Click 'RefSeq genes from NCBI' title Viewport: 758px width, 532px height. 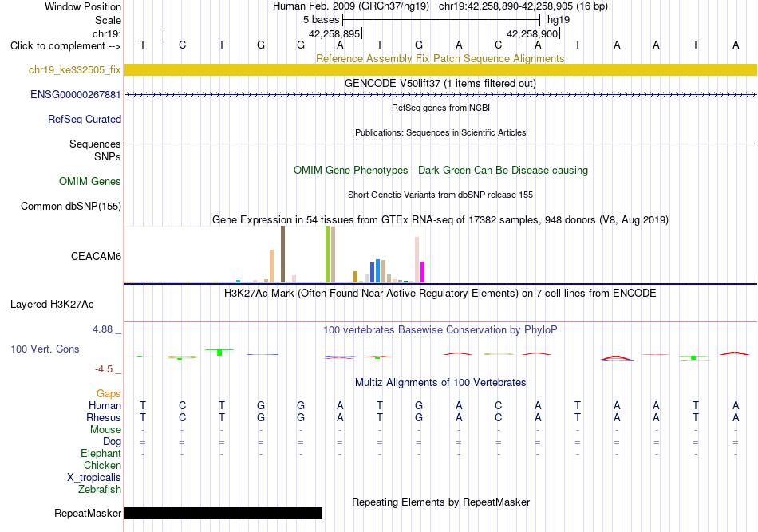point(441,108)
